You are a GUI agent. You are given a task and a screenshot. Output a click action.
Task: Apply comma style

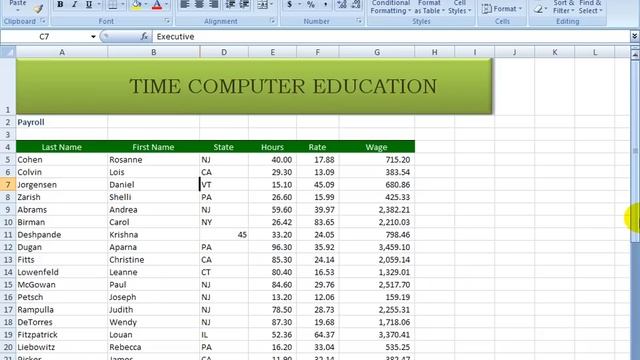(x=325, y=4)
